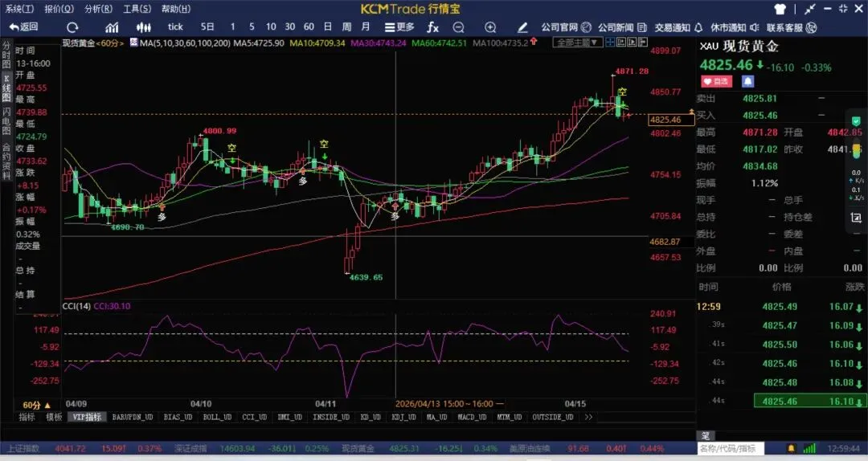The image size is (868, 461).
Task: Set price alert with blue bell icon
Action: tap(747, 82)
